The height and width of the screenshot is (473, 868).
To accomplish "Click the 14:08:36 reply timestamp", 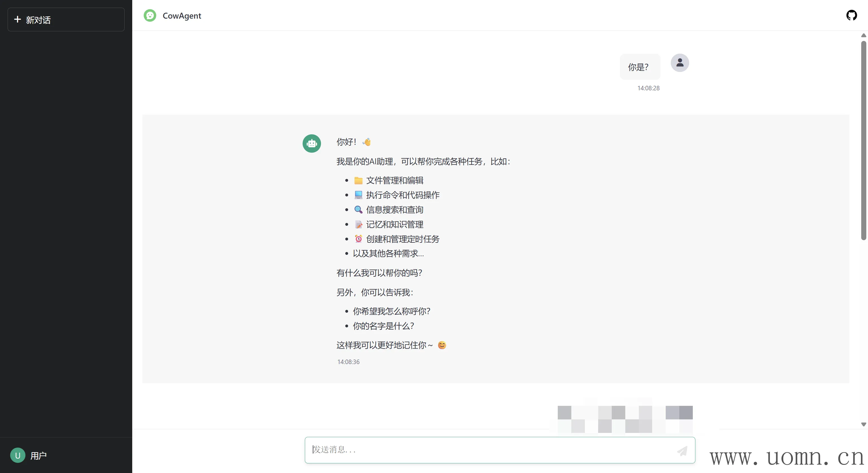I will [348, 362].
